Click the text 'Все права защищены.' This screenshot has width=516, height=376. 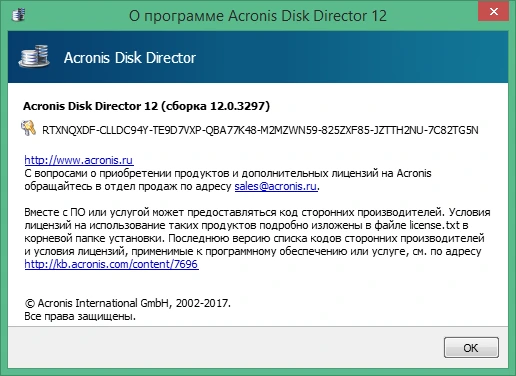(x=80, y=316)
